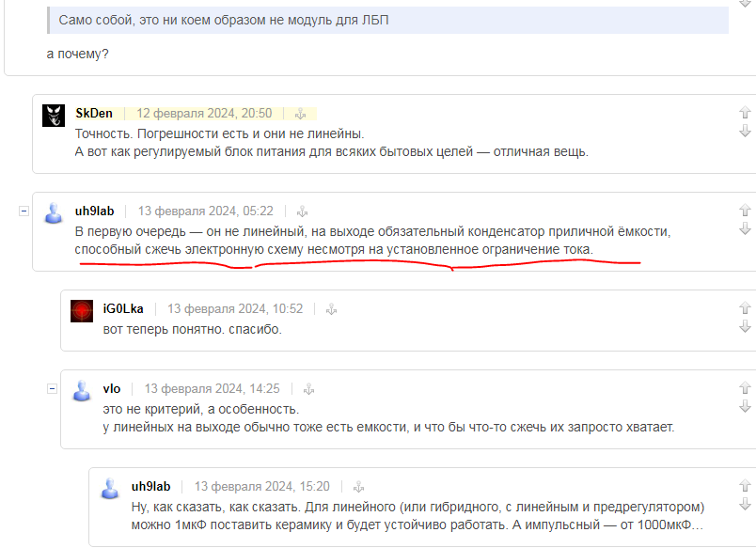Click text 'это не критерий, а особенность.'
The width and height of the screenshot is (756, 548).
click(x=201, y=409)
